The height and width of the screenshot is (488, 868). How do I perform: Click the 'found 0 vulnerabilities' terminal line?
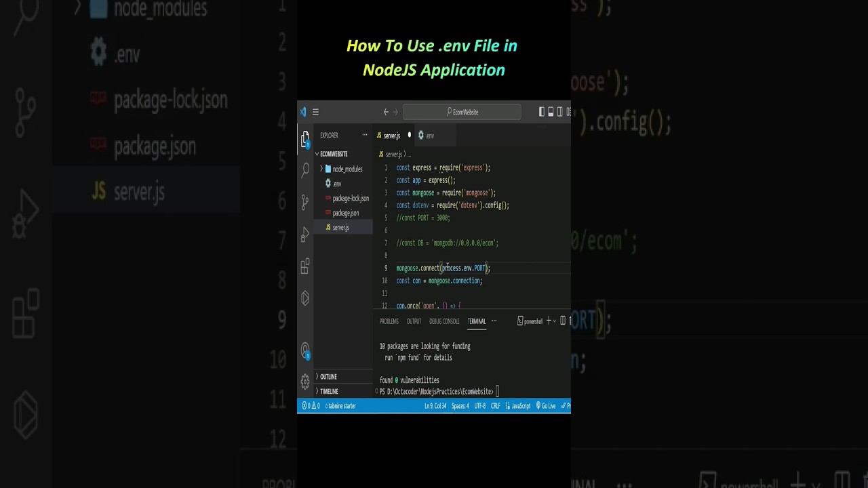pos(409,380)
